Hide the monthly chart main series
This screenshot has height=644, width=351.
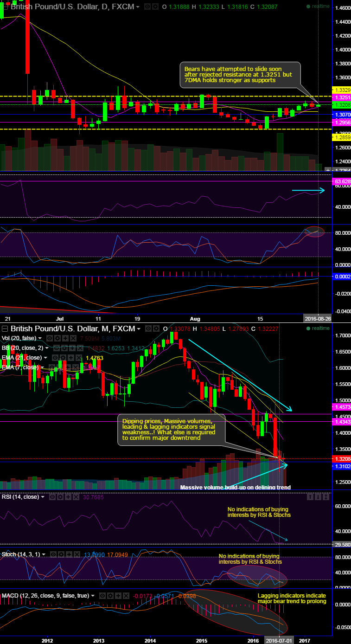click(148, 328)
